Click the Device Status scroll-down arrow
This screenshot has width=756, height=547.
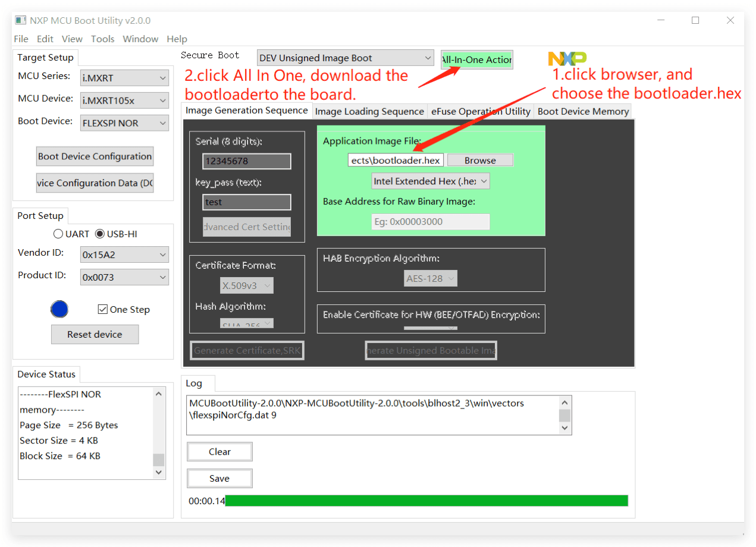pos(158,472)
